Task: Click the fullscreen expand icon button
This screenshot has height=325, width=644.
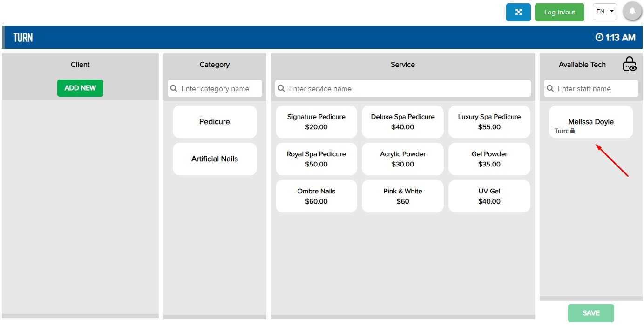Action: point(518,12)
